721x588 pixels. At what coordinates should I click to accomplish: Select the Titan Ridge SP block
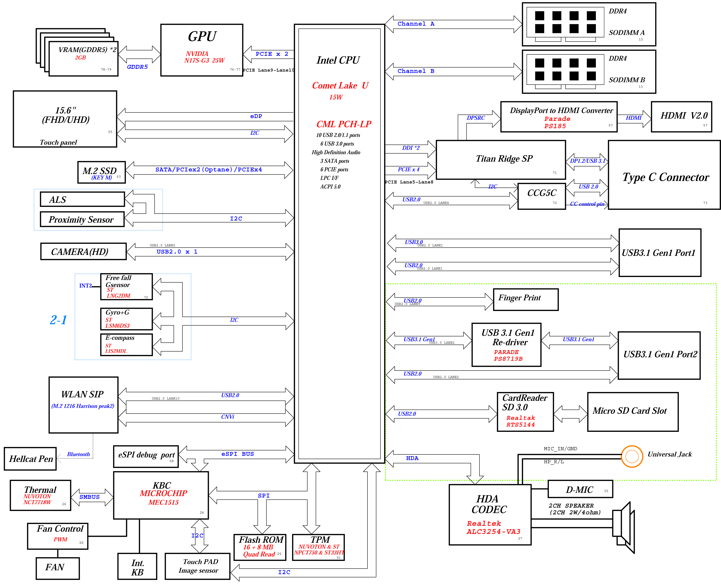501,160
